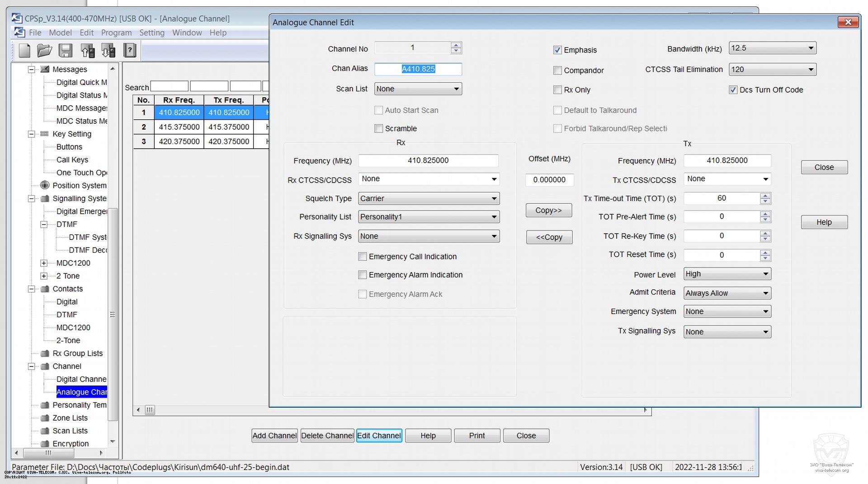Screen dimensions: 868x484
Task: Click the open folder toolbar icon
Action: coord(44,51)
